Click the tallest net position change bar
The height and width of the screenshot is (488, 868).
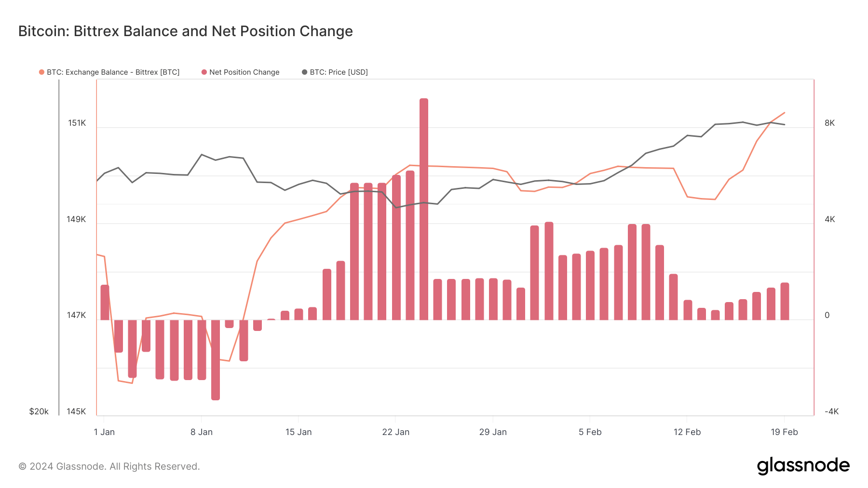pos(423,209)
